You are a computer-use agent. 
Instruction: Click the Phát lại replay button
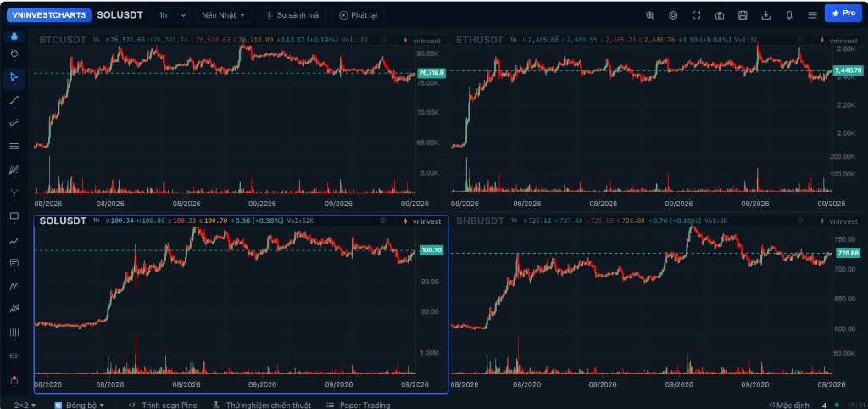pos(359,15)
